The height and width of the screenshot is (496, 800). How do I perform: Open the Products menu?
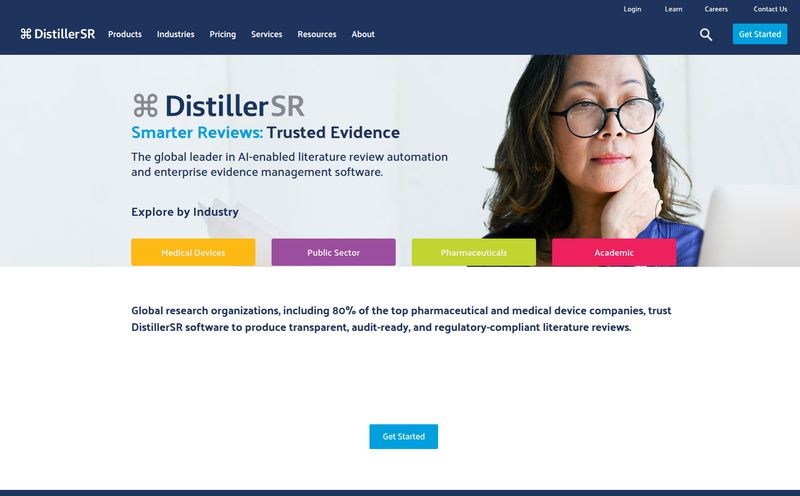tap(124, 34)
